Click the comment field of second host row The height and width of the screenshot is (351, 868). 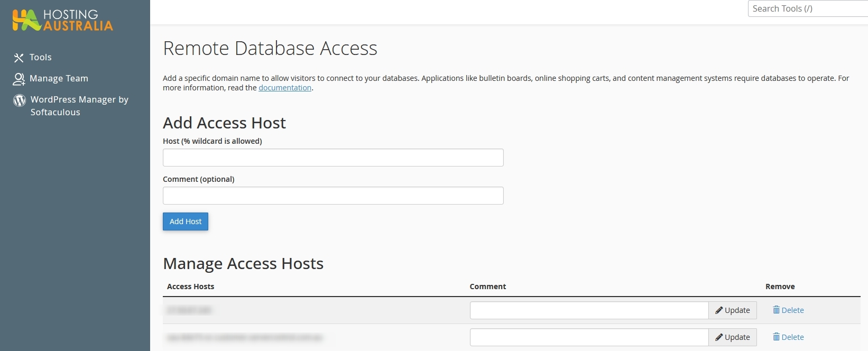pos(589,337)
